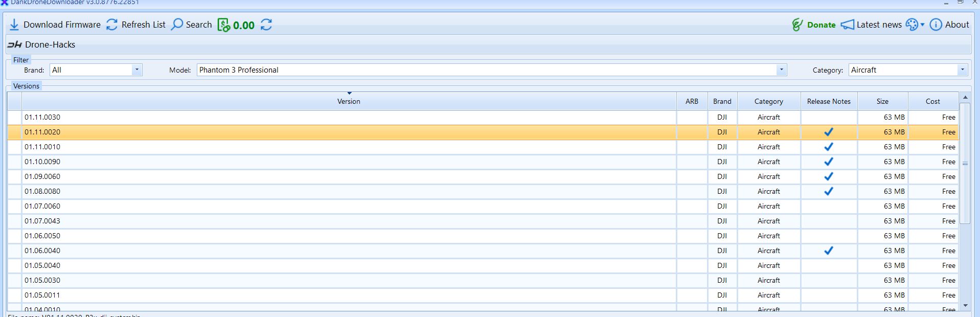Open Latest news text button
Image resolution: width=980 pixels, height=317 pixels.
coord(879,25)
